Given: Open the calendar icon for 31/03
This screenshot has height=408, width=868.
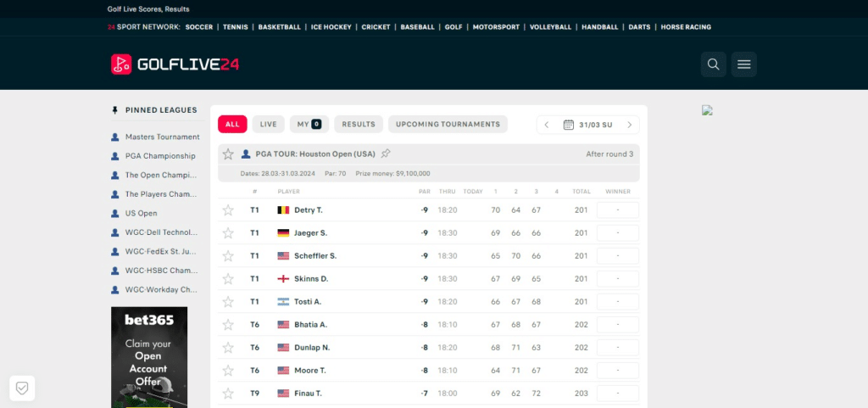Looking at the screenshot, I should pyautogui.click(x=569, y=125).
